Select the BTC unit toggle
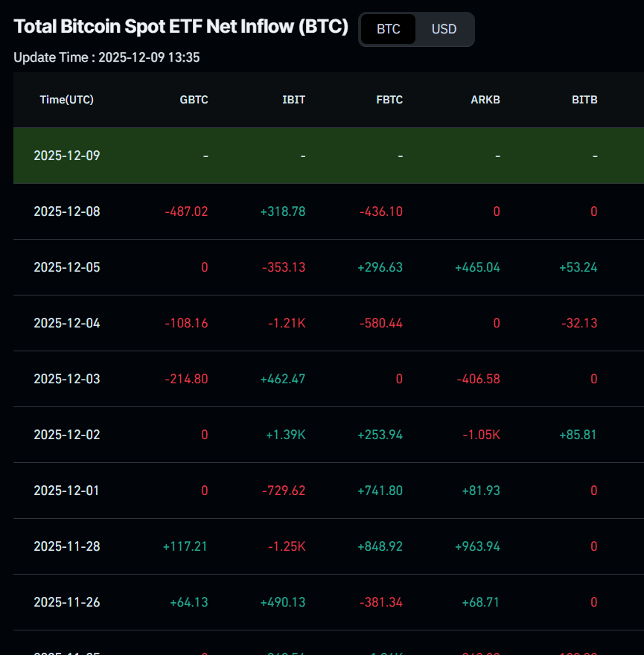Viewport: 644px width, 655px height. (388, 30)
